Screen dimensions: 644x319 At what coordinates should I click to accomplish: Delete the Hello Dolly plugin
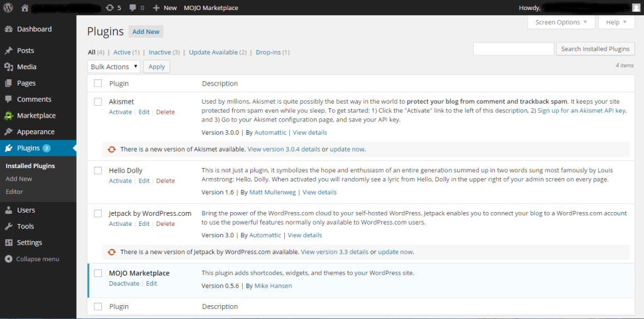pos(165,181)
